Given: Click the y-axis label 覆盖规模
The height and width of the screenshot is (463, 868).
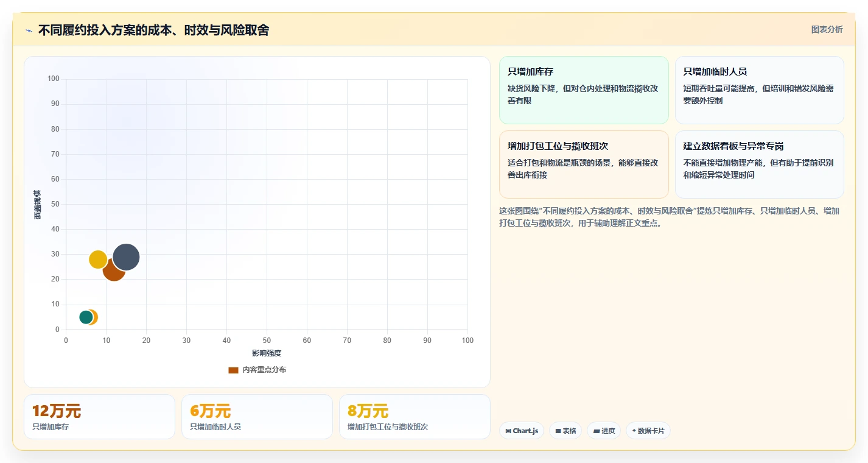Looking at the screenshot, I should coord(38,205).
